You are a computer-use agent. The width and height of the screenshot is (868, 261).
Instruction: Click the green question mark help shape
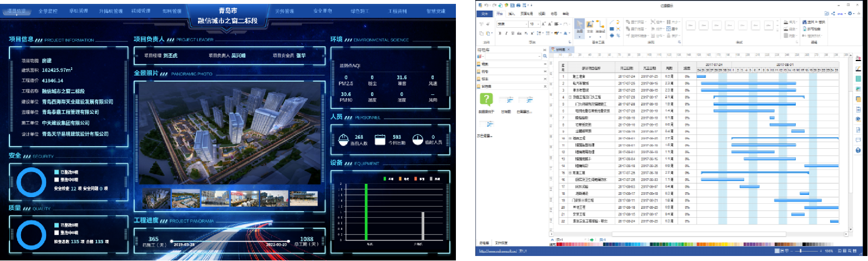[486, 100]
